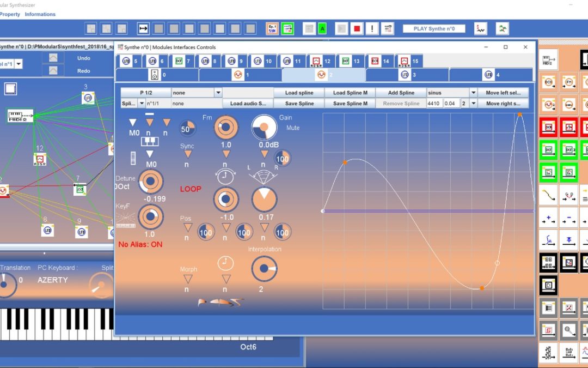Click the Save Spline M button
Screen dimensions: 588x368
tap(350, 103)
